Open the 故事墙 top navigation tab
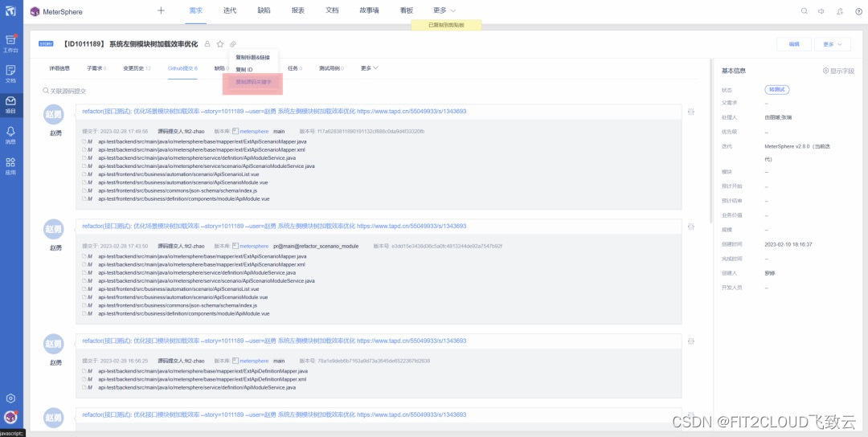This screenshot has height=437, width=868. (369, 10)
